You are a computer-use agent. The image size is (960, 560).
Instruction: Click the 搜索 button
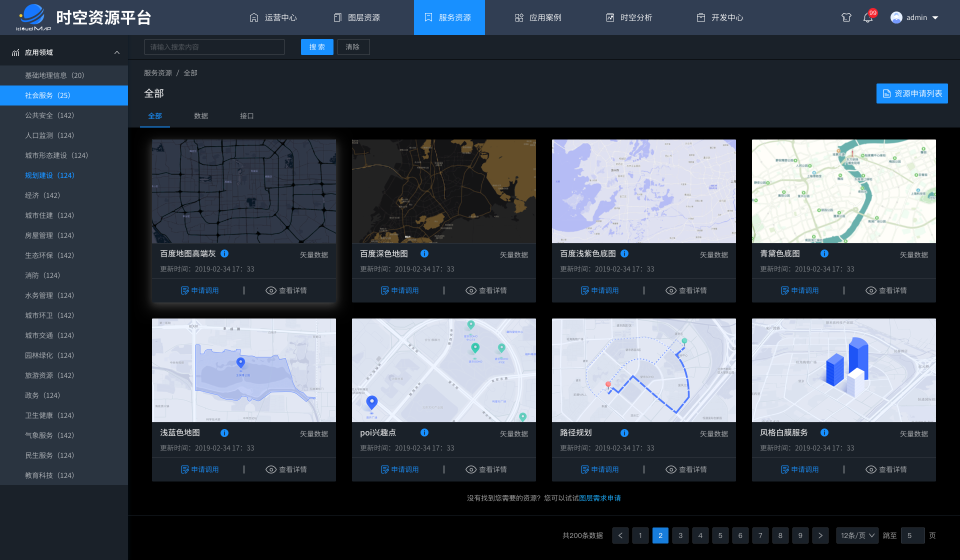[x=317, y=47]
